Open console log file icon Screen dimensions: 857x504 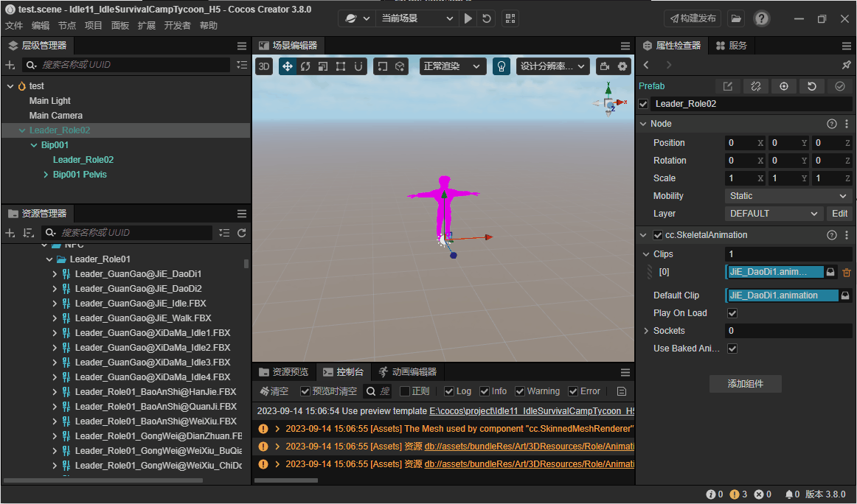(x=622, y=391)
